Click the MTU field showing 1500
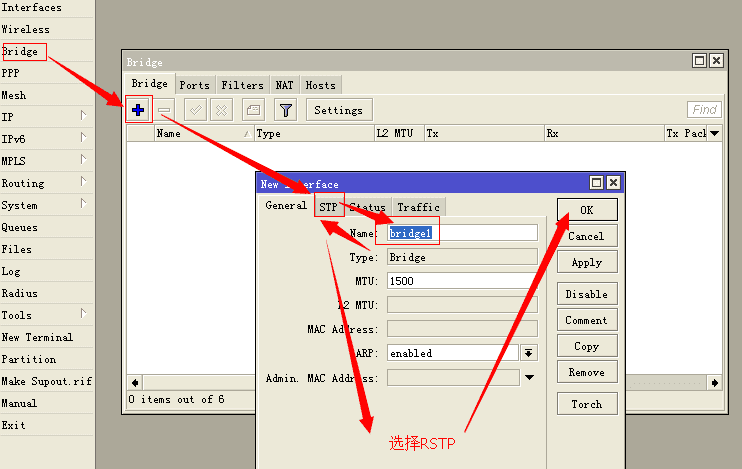Image resolution: width=742 pixels, height=469 pixels. tap(462, 281)
